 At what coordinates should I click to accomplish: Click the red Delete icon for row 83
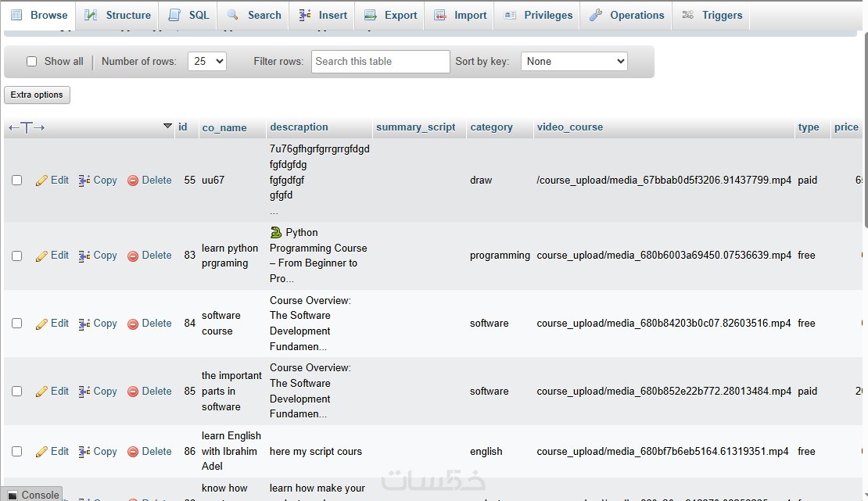click(x=133, y=256)
